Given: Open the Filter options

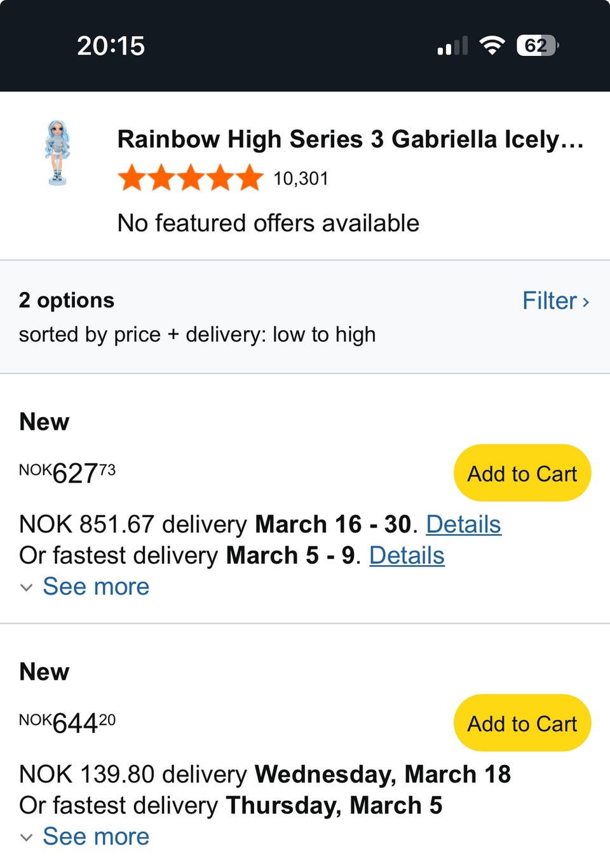Looking at the screenshot, I should (550, 301).
